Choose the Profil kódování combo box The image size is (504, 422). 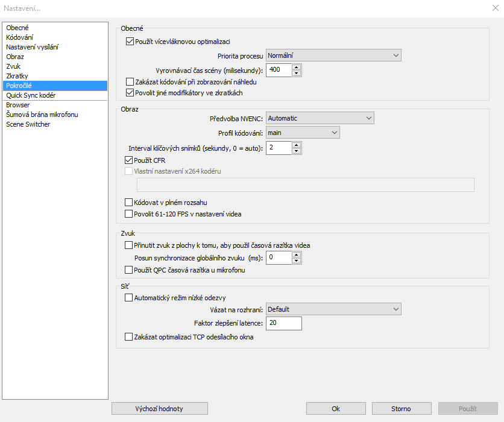coord(303,133)
